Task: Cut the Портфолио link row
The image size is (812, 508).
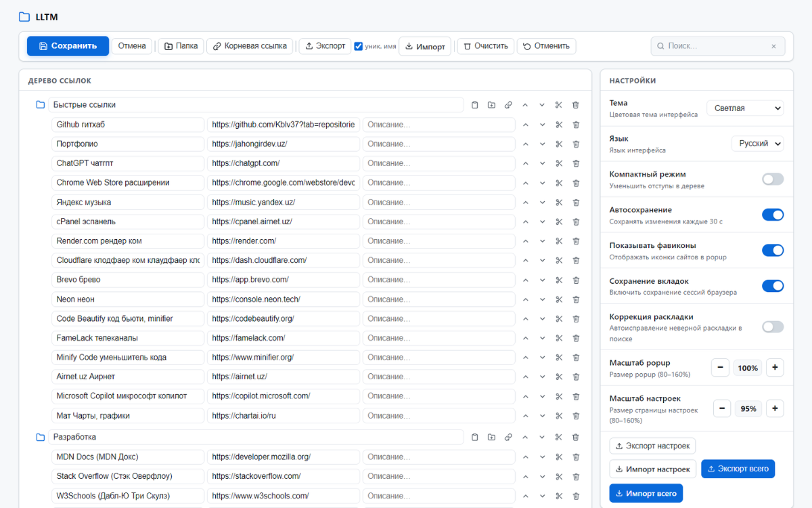Action: tap(559, 144)
